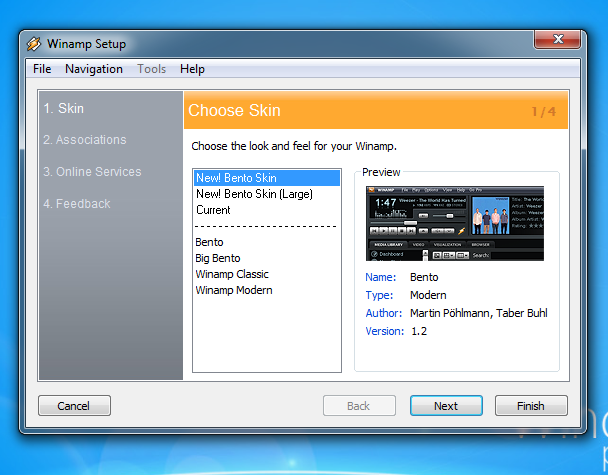Click the Finish button
The width and height of the screenshot is (608, 475).
[531, 406]
